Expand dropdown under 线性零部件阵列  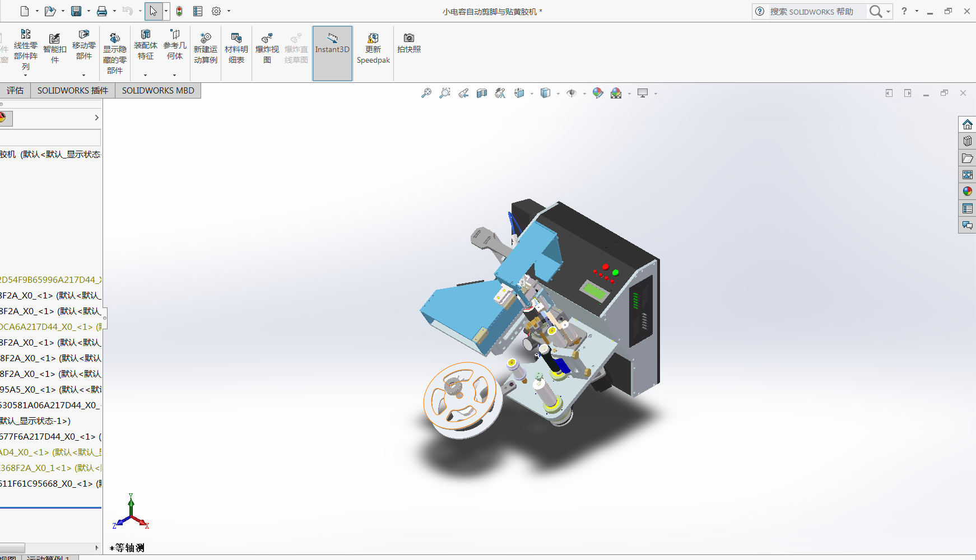pos(26,75)
